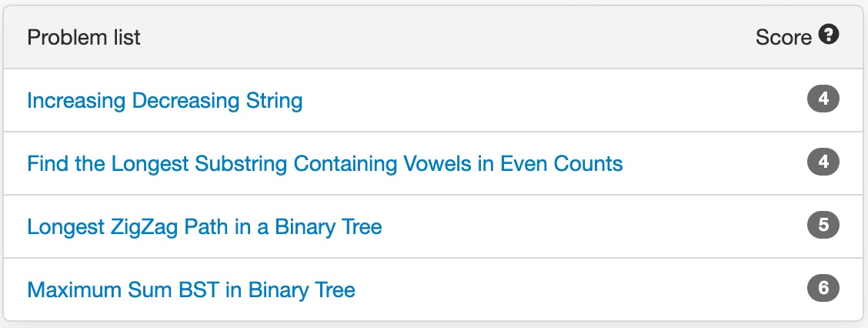Click score badge 5 for Longest ZigZag Path
This screenshot has height=328, width=868.
(x=823, y=226)
